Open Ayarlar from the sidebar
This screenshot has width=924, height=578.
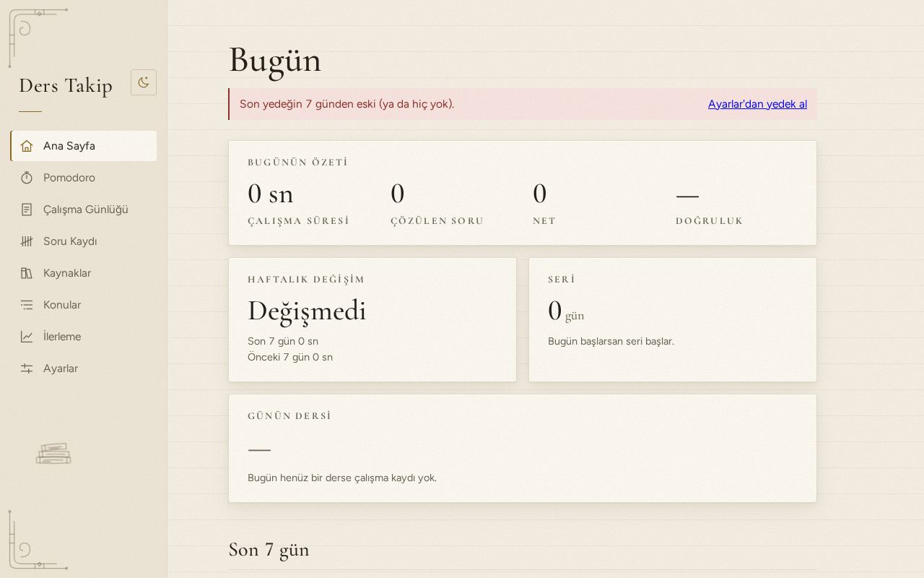click(x=84, y=368)
